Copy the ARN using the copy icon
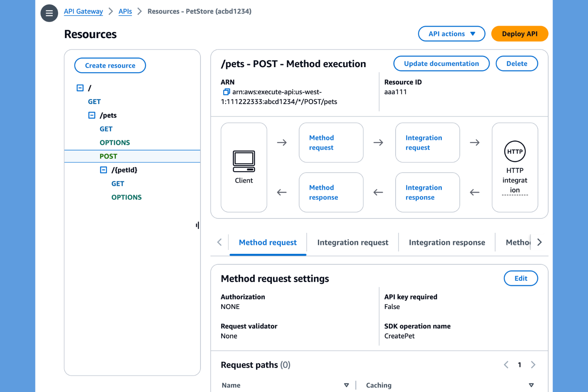This screenshot has width=588, height=392. (226, 92)
